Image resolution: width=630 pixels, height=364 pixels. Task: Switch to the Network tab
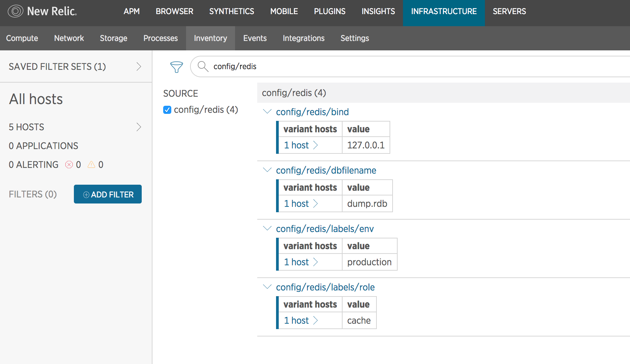coord(69,38)
